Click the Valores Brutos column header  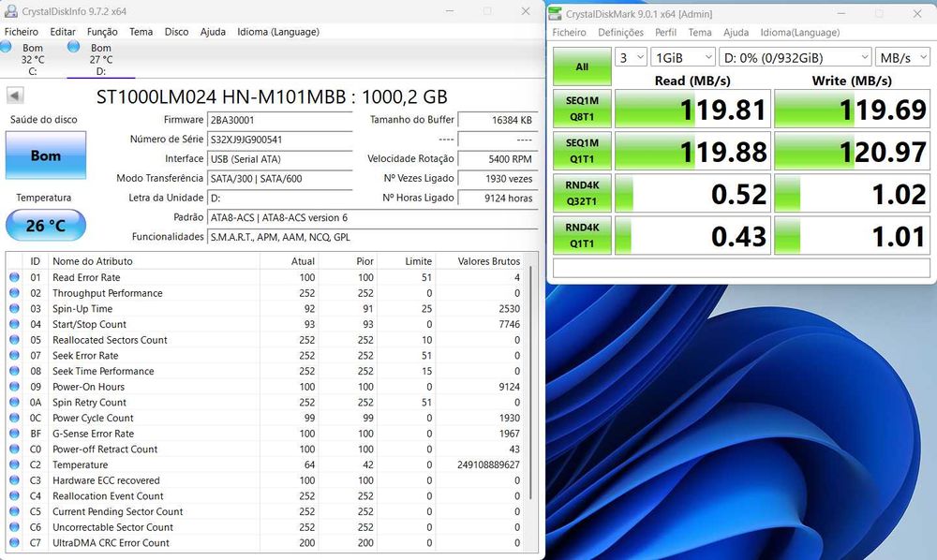[x=487, y=261]
